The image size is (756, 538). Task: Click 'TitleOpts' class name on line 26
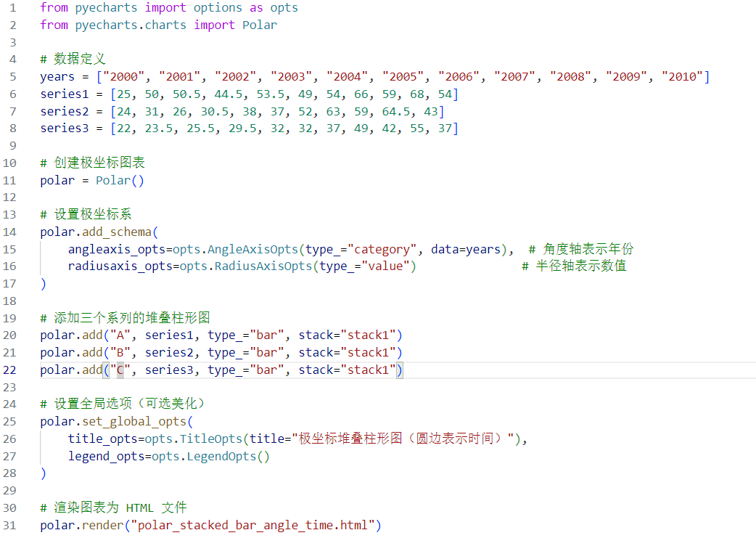pyautogui.click(x=210, y=439)
